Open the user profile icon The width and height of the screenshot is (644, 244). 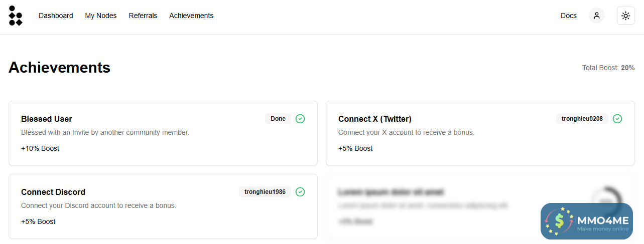(x=597, y=16)
